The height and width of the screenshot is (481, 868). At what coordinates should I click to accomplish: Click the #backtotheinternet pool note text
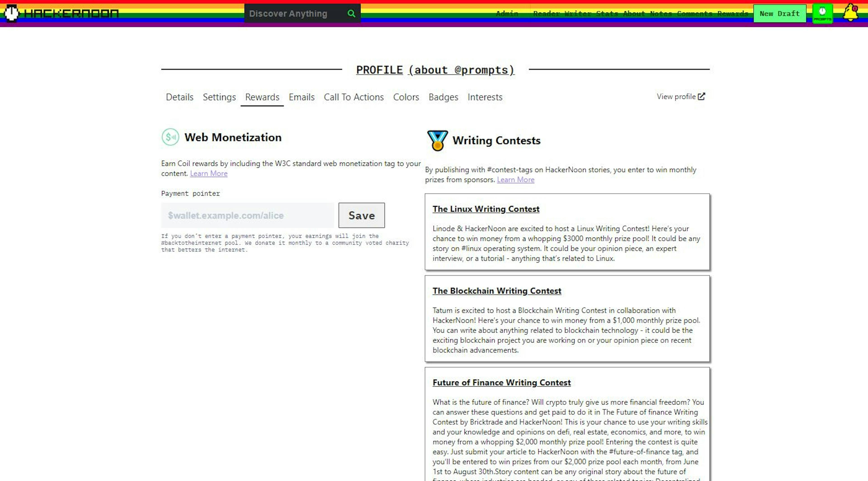pyautogui.click(x=285, y=243)
